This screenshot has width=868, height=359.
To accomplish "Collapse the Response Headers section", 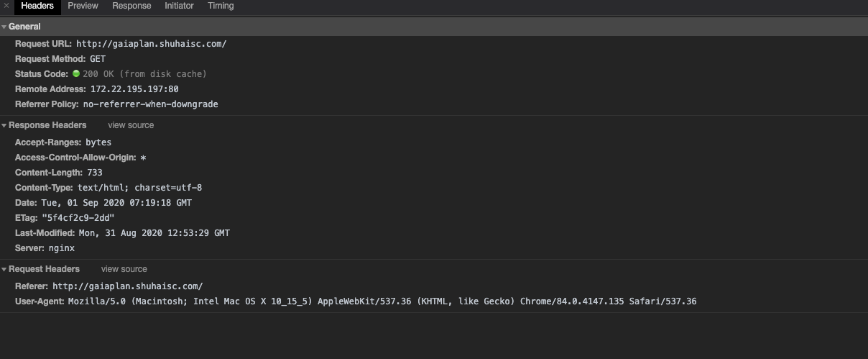I will 4,125.
